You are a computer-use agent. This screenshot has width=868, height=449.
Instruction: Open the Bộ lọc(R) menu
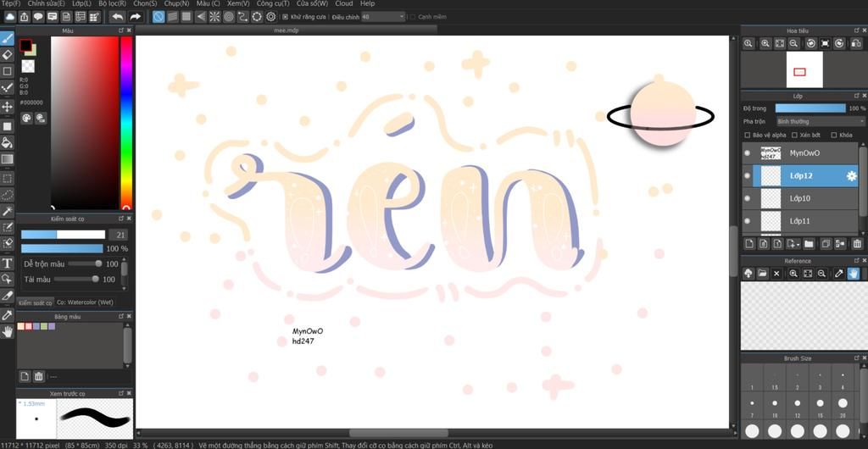coord(113,3)
